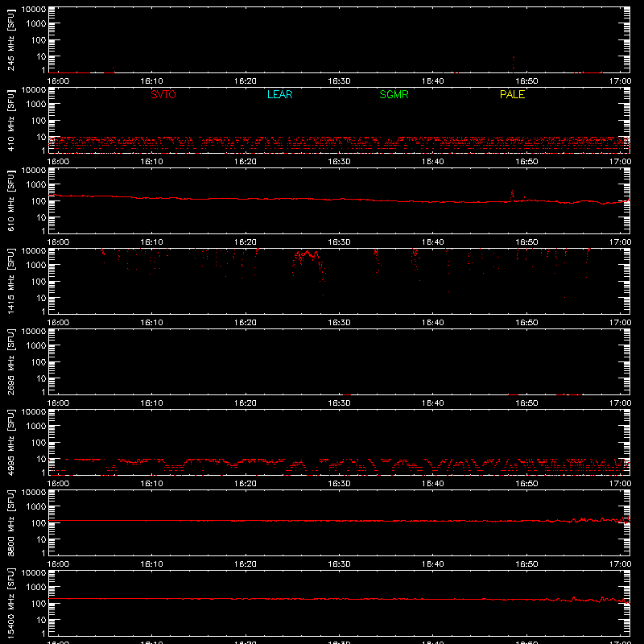Click the 100 tick of the 15400 MHz panel
The width and height of the screenshot is (644, 644).
pos(39,603)
